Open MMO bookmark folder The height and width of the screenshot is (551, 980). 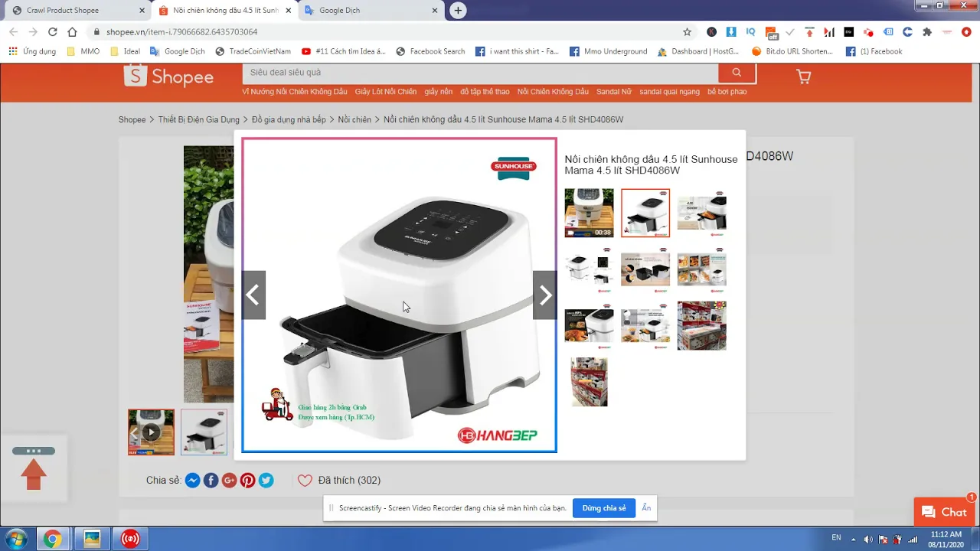click(x=83, y=51)
